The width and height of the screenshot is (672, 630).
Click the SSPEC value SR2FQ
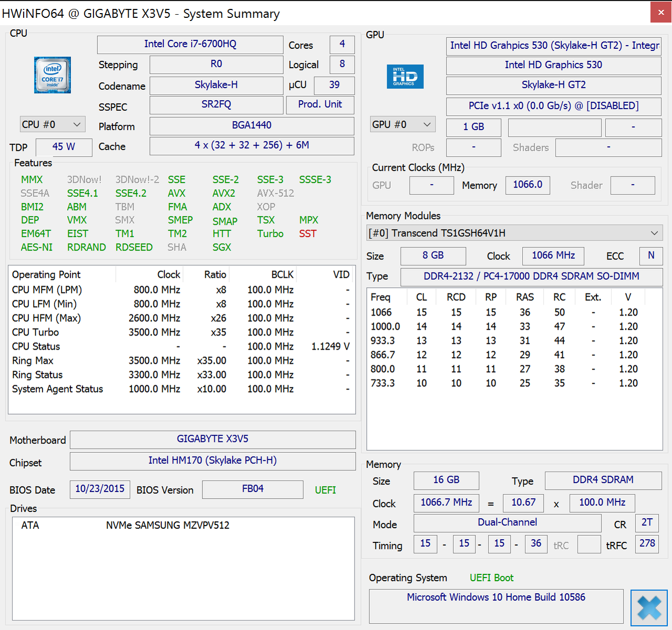(x=216, y=104)
